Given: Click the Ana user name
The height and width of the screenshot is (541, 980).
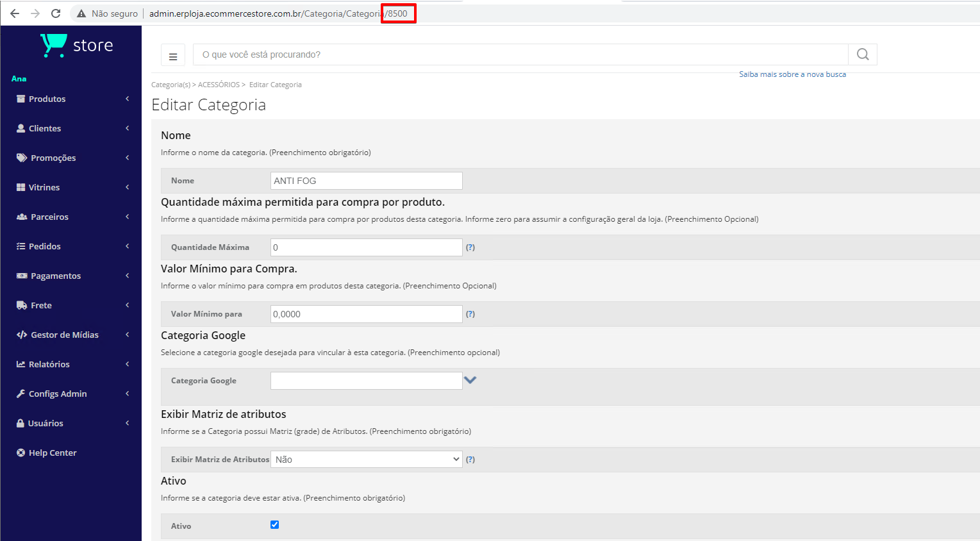Looking at the screenshot, I should (x=19, y=79).
